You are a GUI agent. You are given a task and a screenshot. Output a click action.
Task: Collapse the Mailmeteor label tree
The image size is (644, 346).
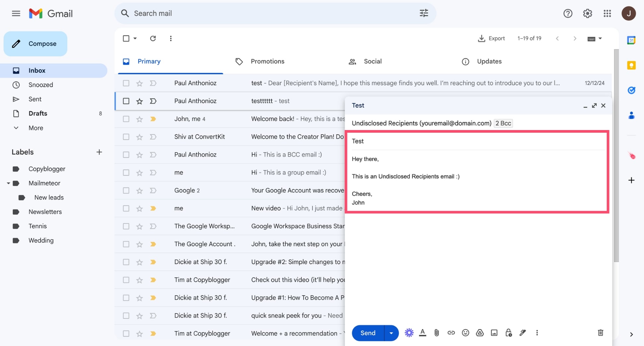click(x=8, y=183)
